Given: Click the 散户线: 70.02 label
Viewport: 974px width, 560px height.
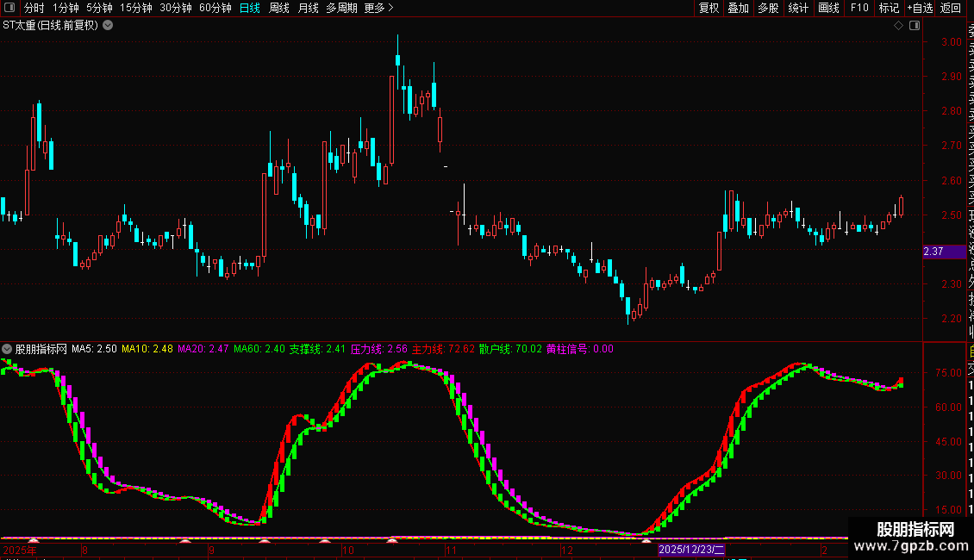Looking at the screenshot, I should pyautogui.click(x=510, y=349).
